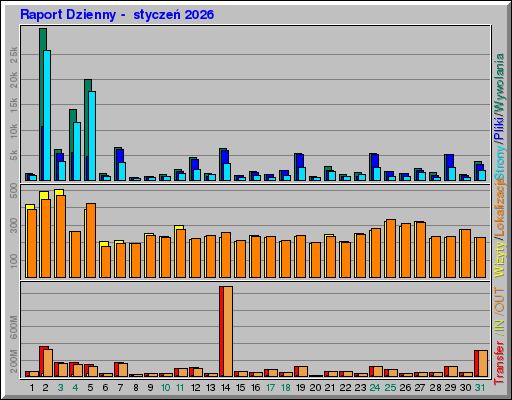The image size is (512, 400).
Task: Click the 500 y-axis label
Action: (14, 190)
